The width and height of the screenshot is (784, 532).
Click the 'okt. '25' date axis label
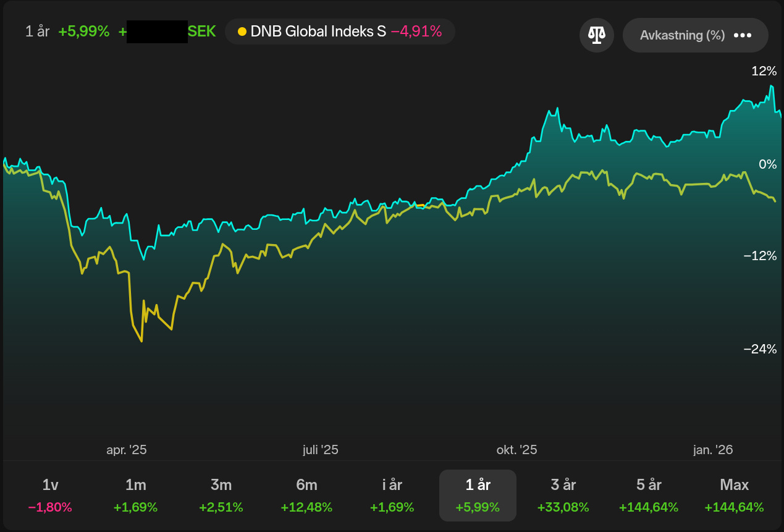(x=517, y=450)
